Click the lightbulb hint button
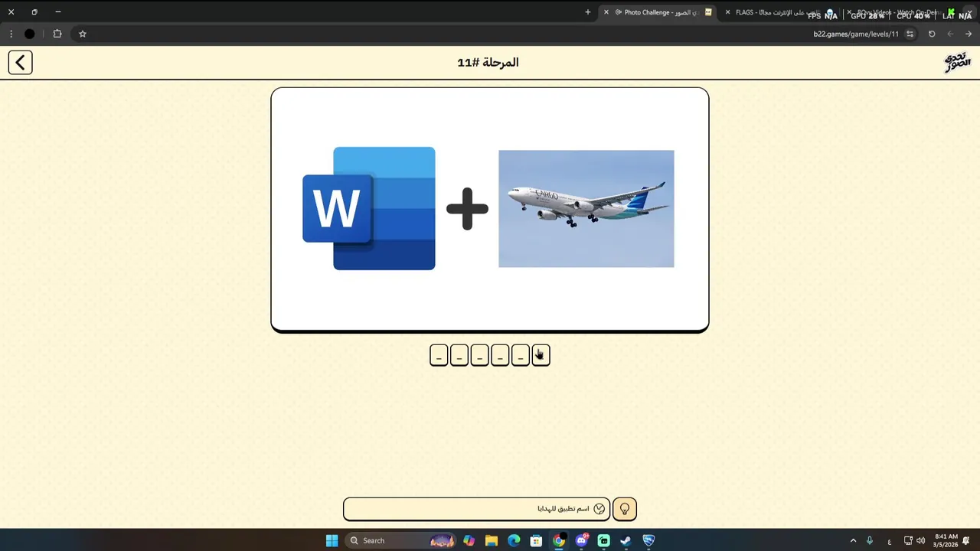980x551 pixels. [625, 509]
